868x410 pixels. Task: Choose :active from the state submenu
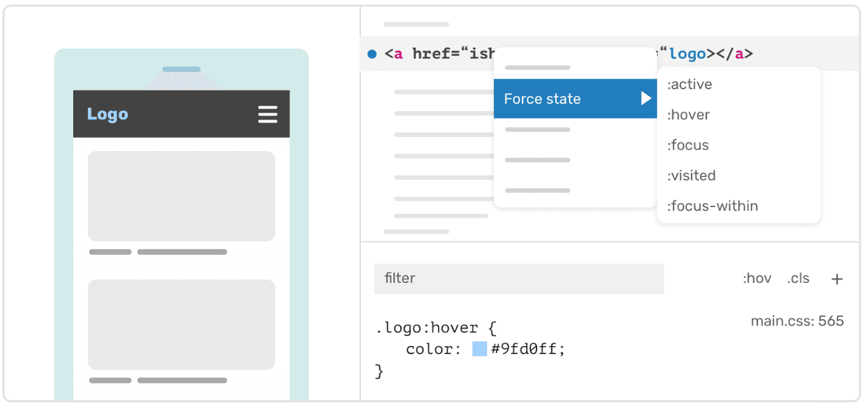(x=690, y=85)
